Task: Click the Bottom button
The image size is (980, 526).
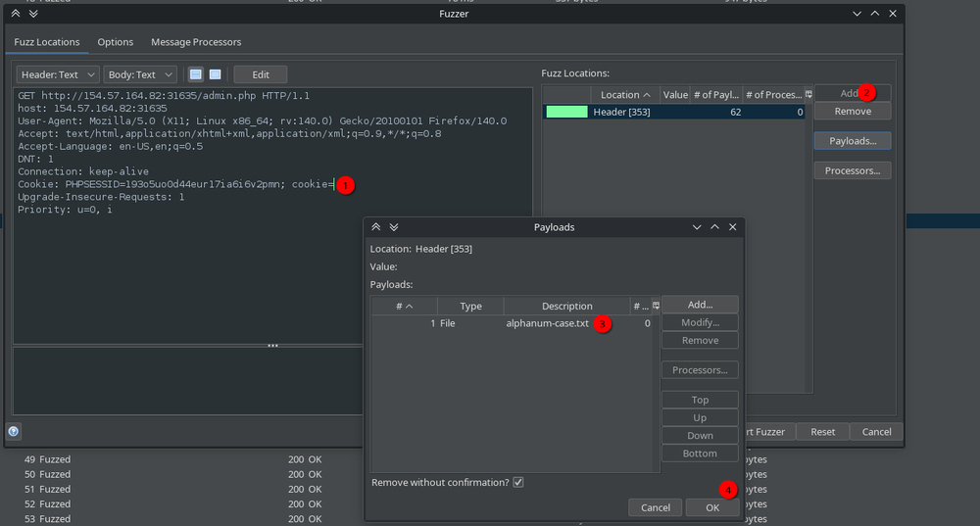Action: coord(700,454)
